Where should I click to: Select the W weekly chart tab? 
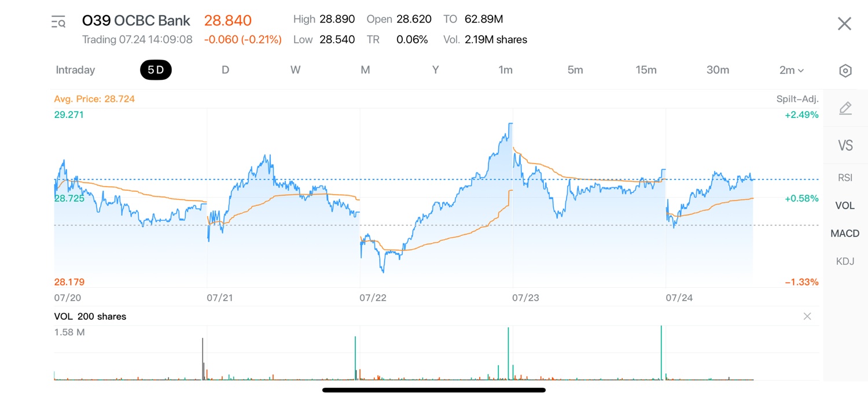point(295,70)
